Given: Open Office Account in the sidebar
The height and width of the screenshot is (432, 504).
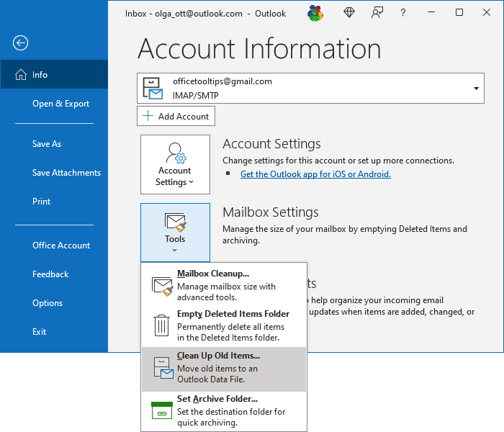Looking at the screenshot, I should tap(61, 246).
